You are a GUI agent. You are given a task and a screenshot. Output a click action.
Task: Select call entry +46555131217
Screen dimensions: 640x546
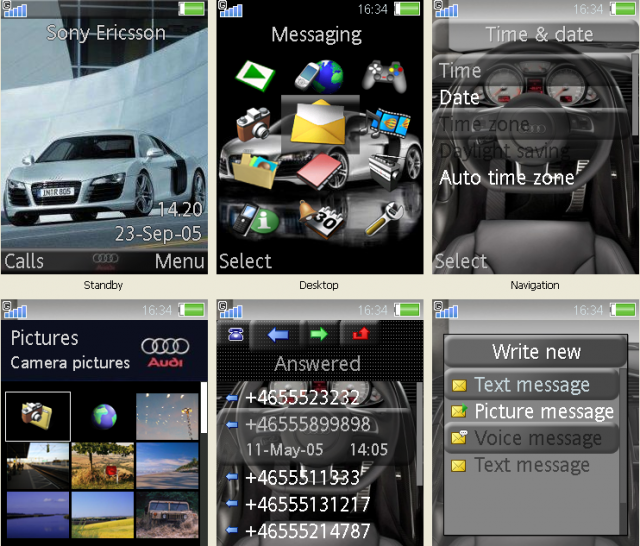point(318,504)
